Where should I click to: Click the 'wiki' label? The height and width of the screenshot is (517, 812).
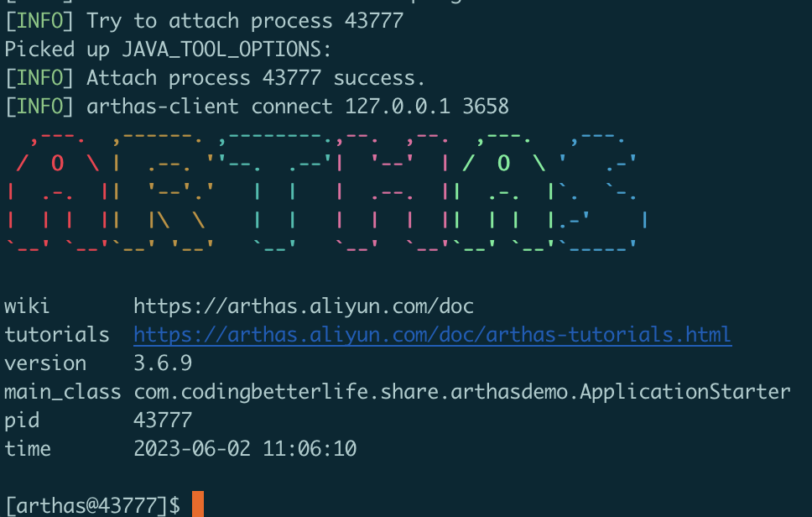pos(27,306)
